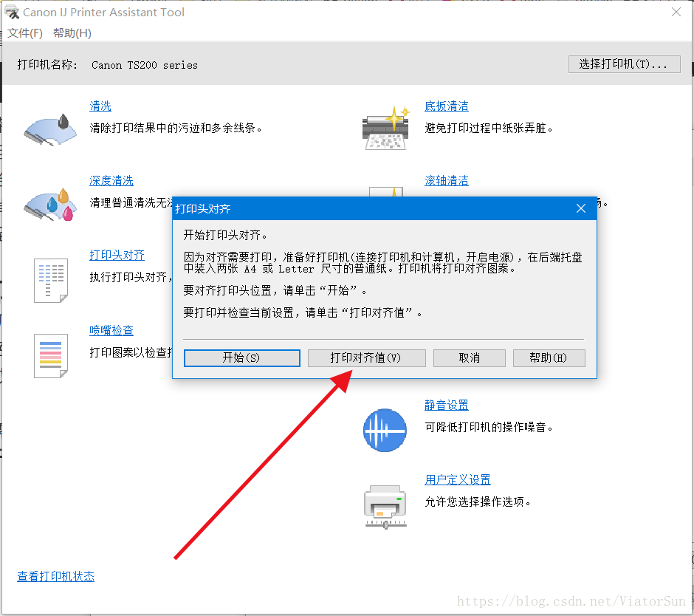This screenshot has height=616, width=694.
Task: Click the Cleaning (清洗) ink-drop icon
Action: [50, 130]
